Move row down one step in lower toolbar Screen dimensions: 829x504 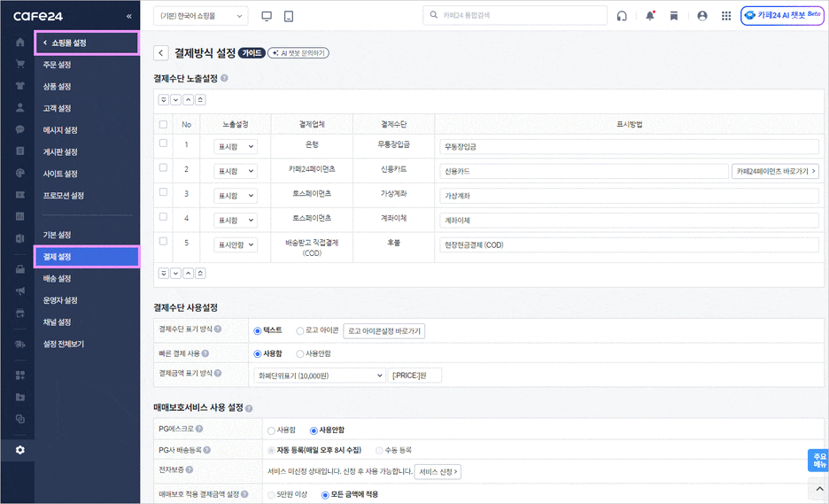click(x=176, y=273)
